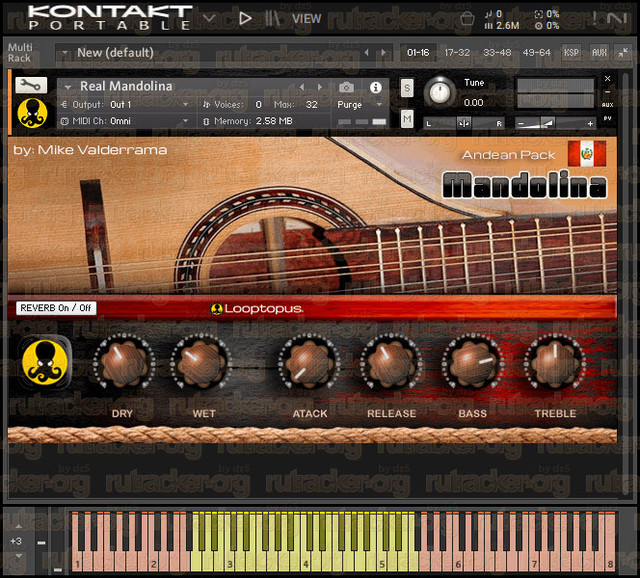
Task: Toggle the PV button on instrument side
Action: [x=607, y=118]
